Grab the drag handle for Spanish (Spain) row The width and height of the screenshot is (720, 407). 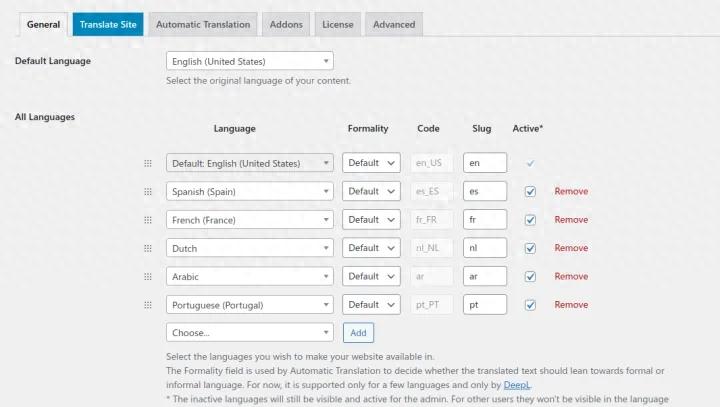click(x=148, y=191)
